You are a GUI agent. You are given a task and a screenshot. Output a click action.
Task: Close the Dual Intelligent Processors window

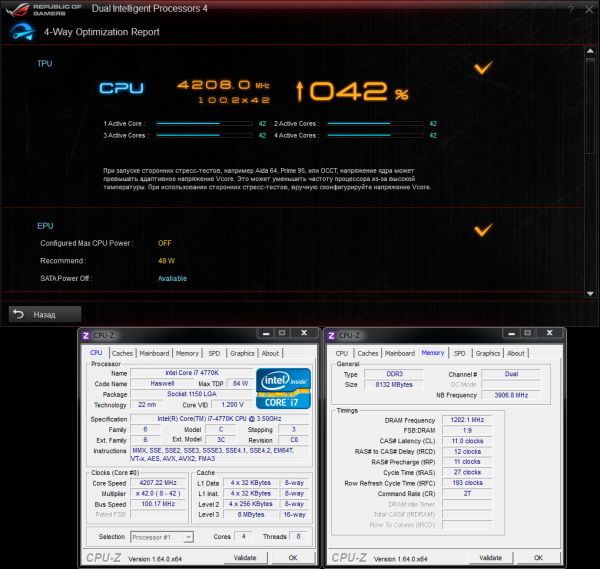[589, 9]
